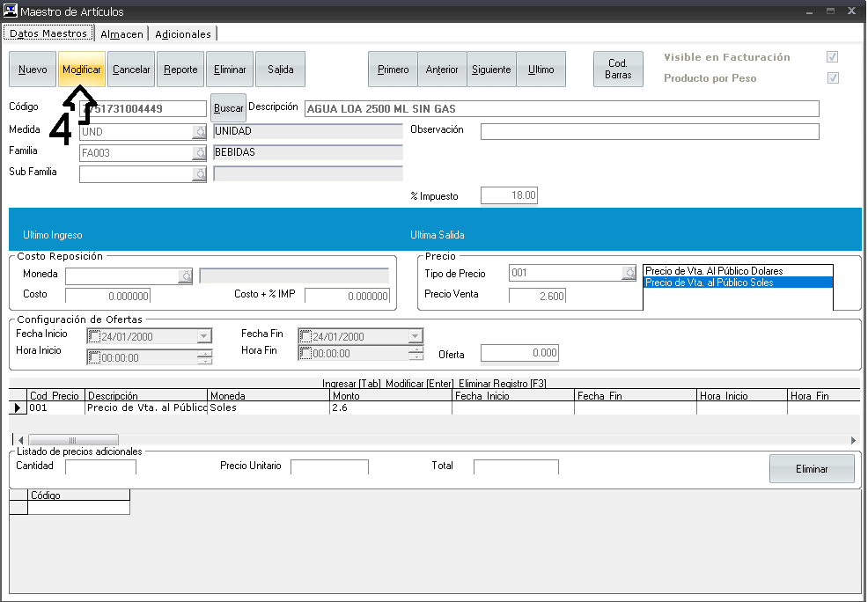Enable the Hora Fin time checkbox
Screen dimensions: 868x602
[x=305, y=353]
